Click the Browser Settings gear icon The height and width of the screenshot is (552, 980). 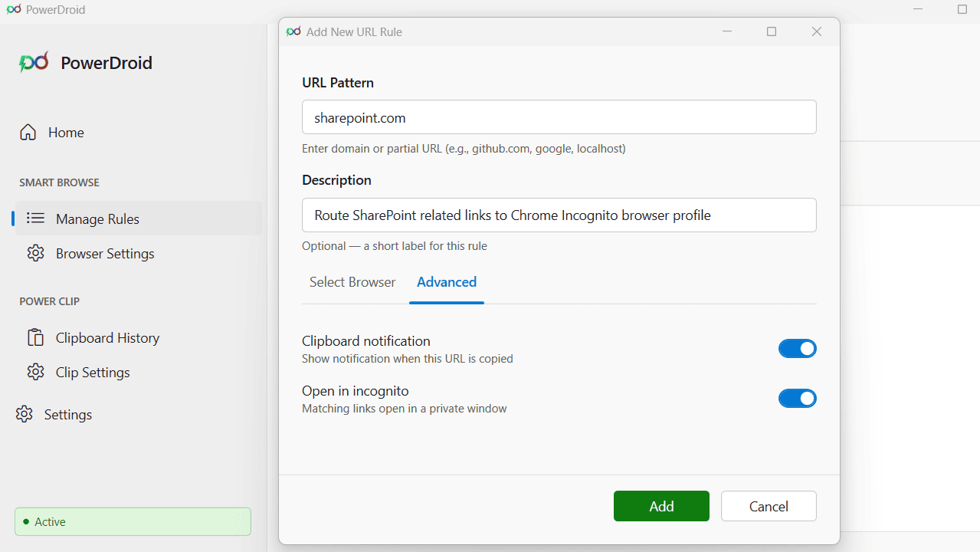(x=35, y=253)
